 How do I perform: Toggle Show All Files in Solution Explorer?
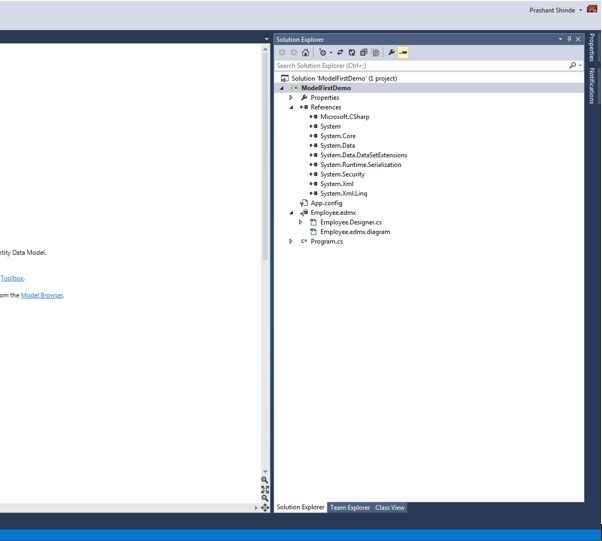click(376, 53)
